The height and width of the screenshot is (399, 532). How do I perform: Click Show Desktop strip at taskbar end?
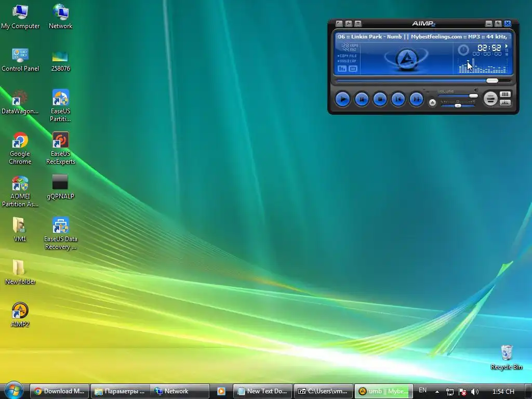tap(528, 391)
